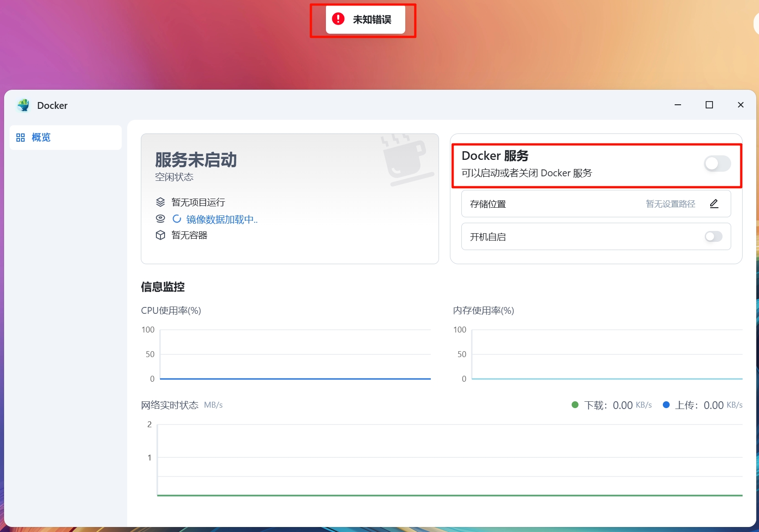Click the 服务未启动 status heading

coord(196,160)
